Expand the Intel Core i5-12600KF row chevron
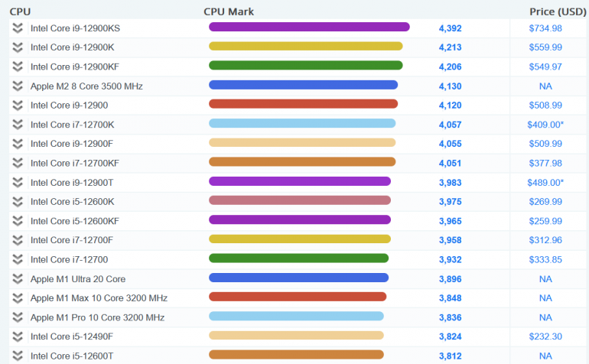This screenshot has width=589, height=364. 18,221
